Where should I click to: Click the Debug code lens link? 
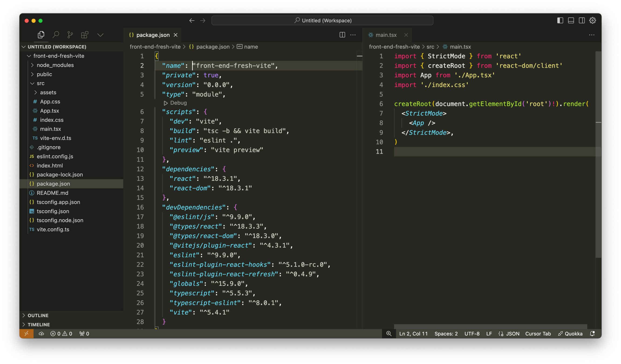(178, 103)
